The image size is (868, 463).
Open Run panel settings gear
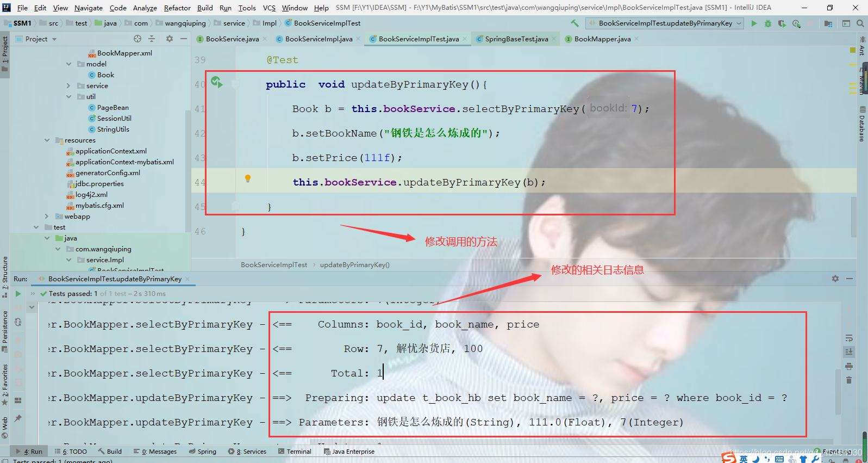[835, 279]
